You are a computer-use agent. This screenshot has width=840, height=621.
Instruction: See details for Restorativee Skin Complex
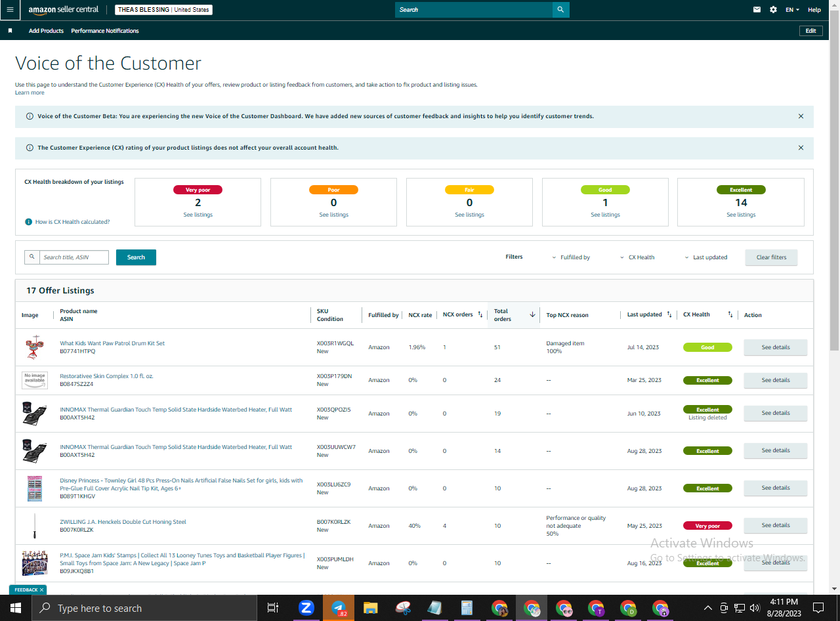(x=776, y=380)
